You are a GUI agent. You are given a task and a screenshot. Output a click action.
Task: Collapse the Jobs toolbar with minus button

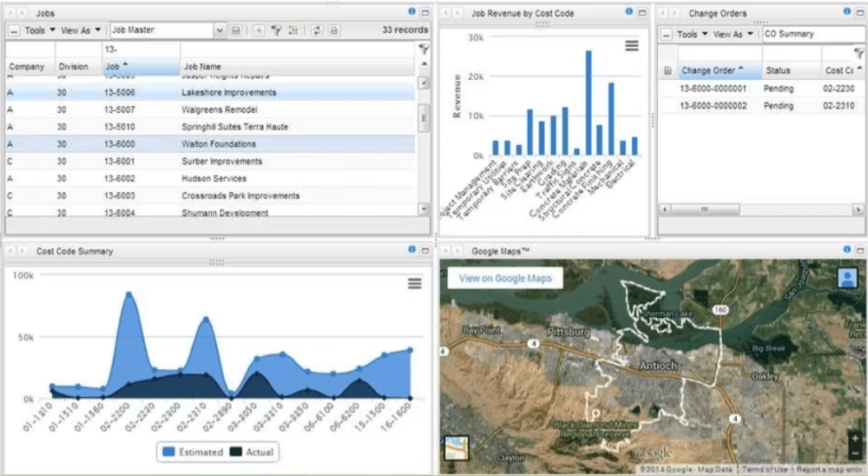pos(14,31)
